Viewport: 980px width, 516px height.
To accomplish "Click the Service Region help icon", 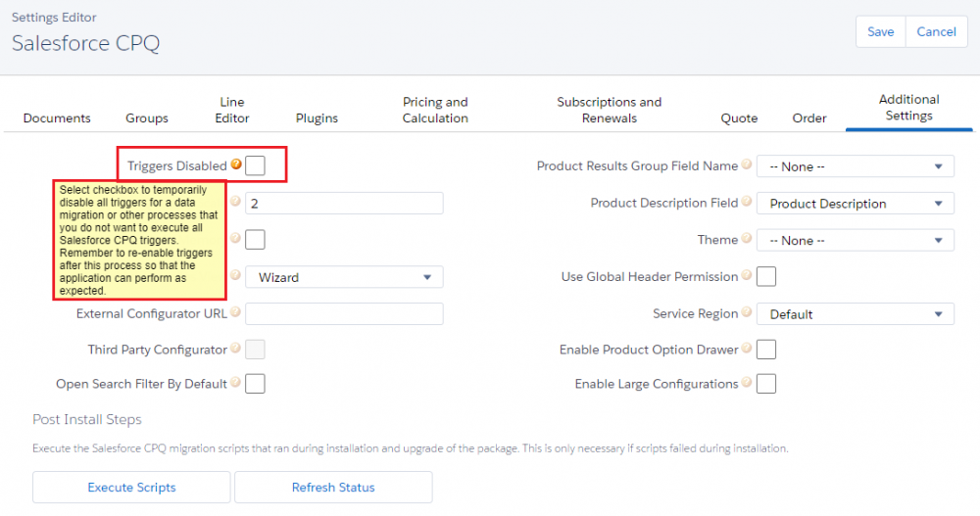I will point(747,311).
